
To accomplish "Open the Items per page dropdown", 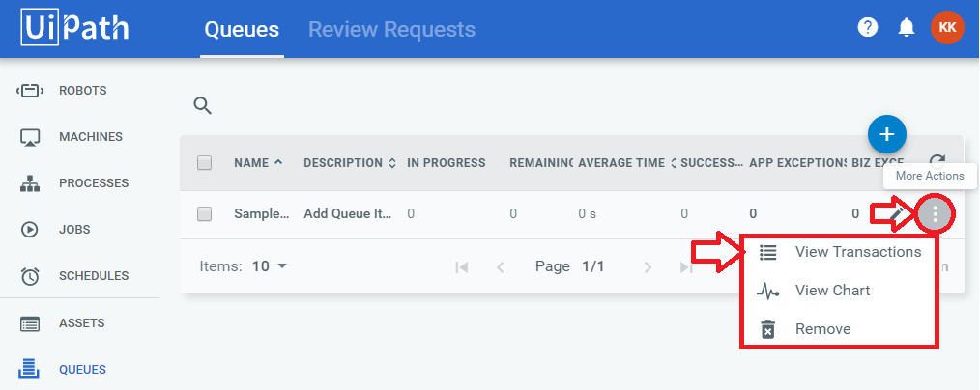I will click(270, 266).
